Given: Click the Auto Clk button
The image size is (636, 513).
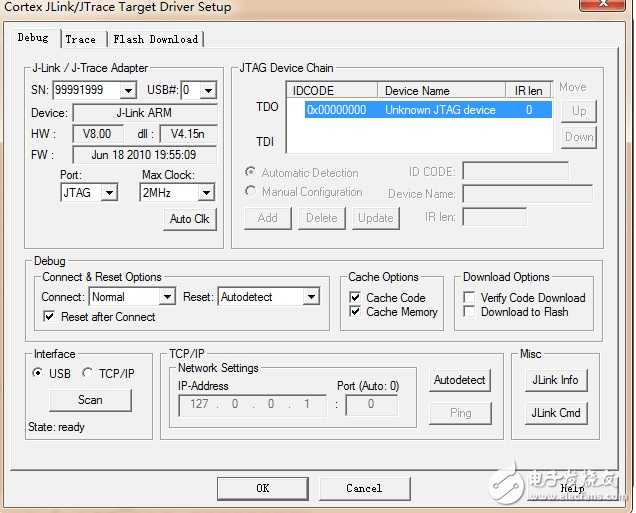Looking at the screenshot, I should (189, 219).
